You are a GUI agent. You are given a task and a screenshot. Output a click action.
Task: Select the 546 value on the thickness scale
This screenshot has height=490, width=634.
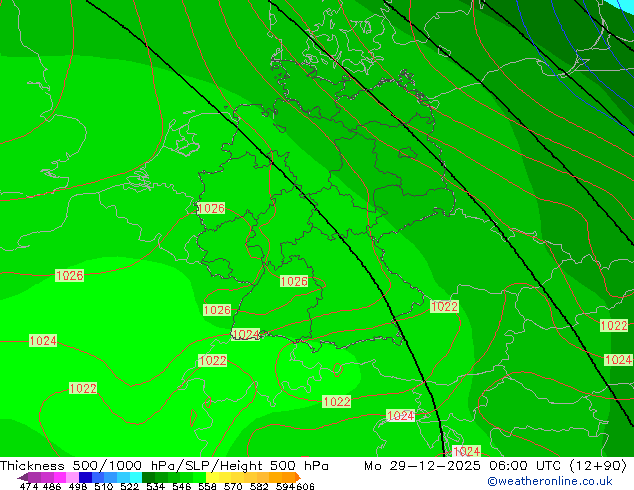(181, 486)
